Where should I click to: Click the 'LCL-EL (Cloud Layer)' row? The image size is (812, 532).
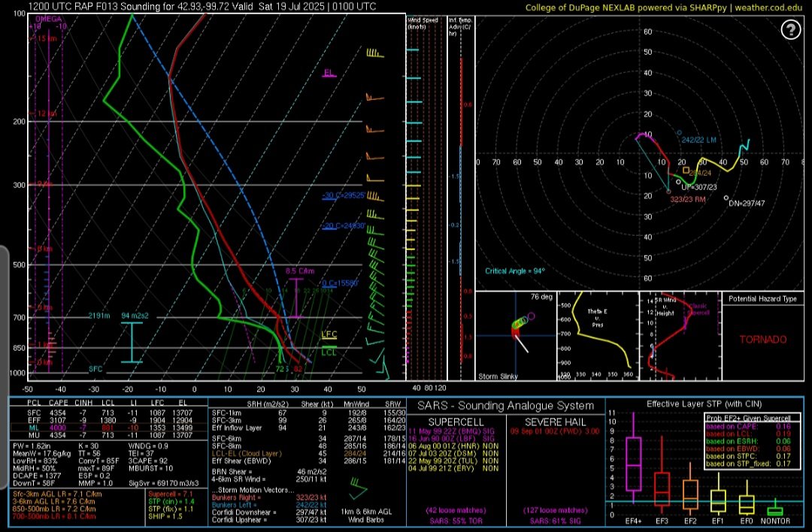pyautogui.click(x=309, y=453)
